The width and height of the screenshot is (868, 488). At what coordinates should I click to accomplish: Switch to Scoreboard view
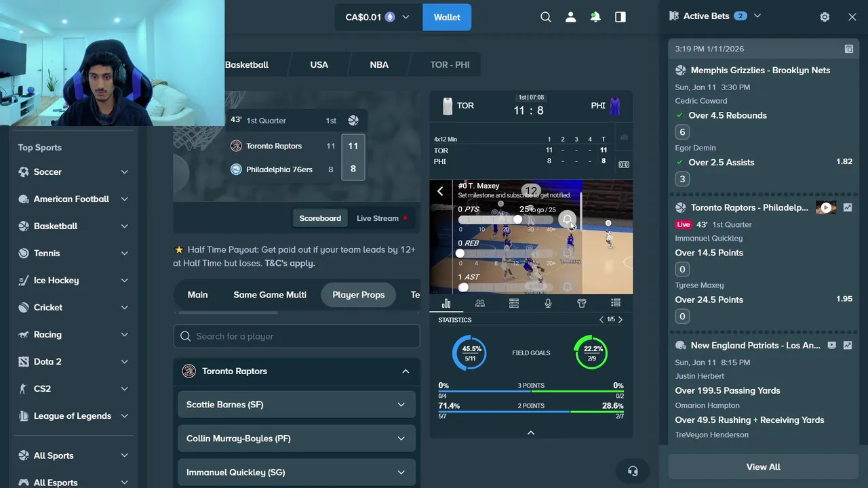tap(320, 218)
